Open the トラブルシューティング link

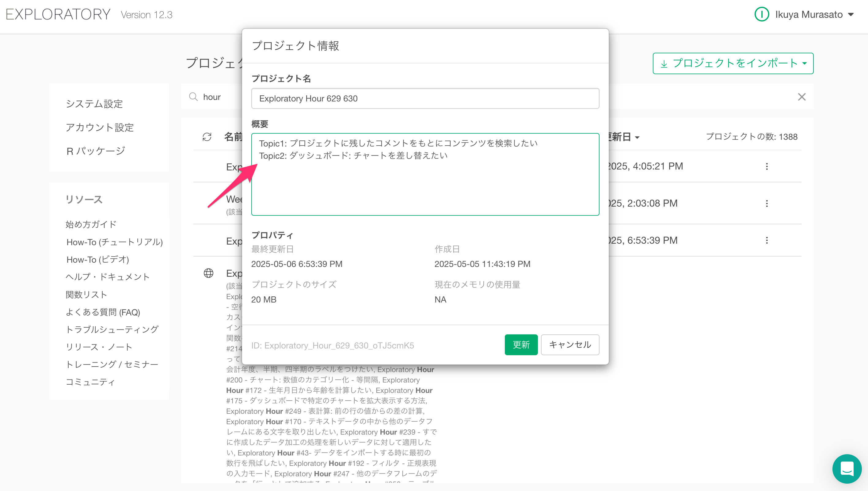(112, 329)
